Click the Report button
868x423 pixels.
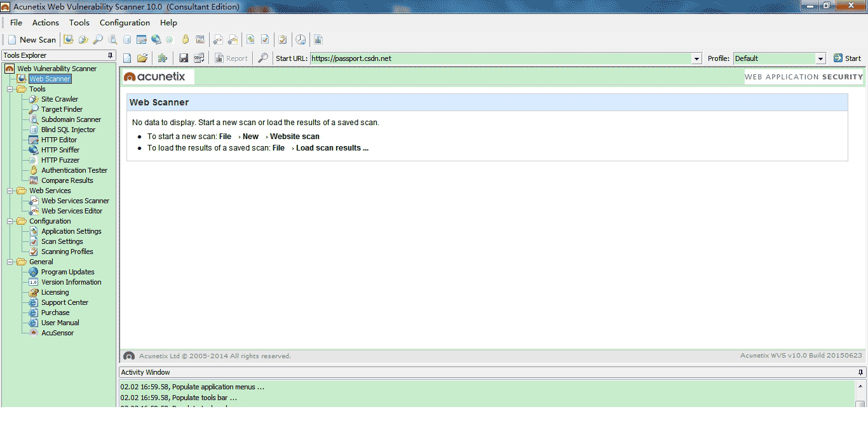(x=231, y=58)
